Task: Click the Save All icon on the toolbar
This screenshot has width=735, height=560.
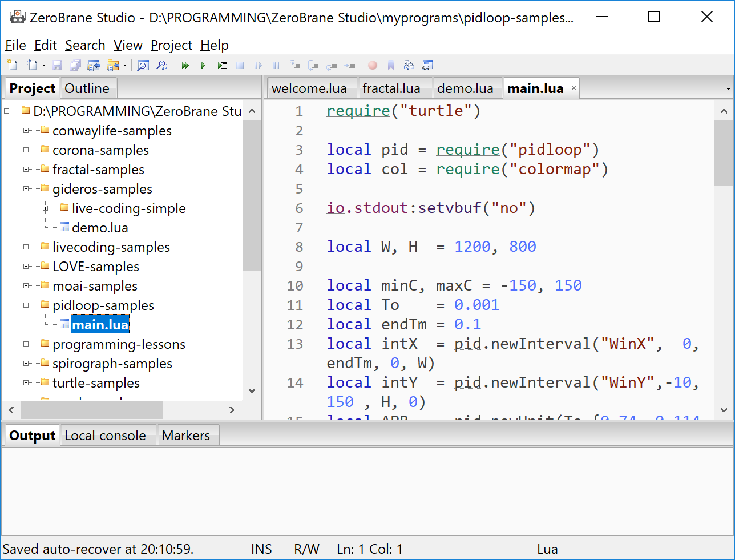Action: click(x=75, y=65)
